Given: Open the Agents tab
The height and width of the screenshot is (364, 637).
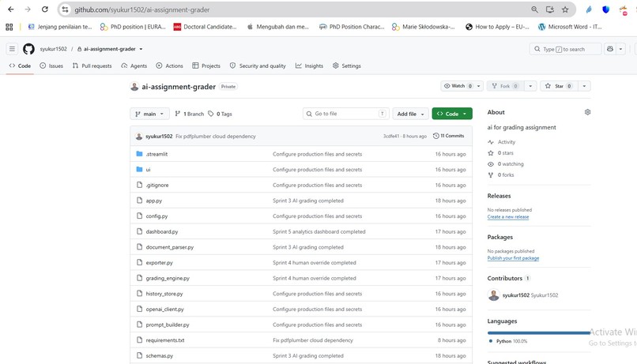Looking at the screenshot, I should (x=134, y=66).
